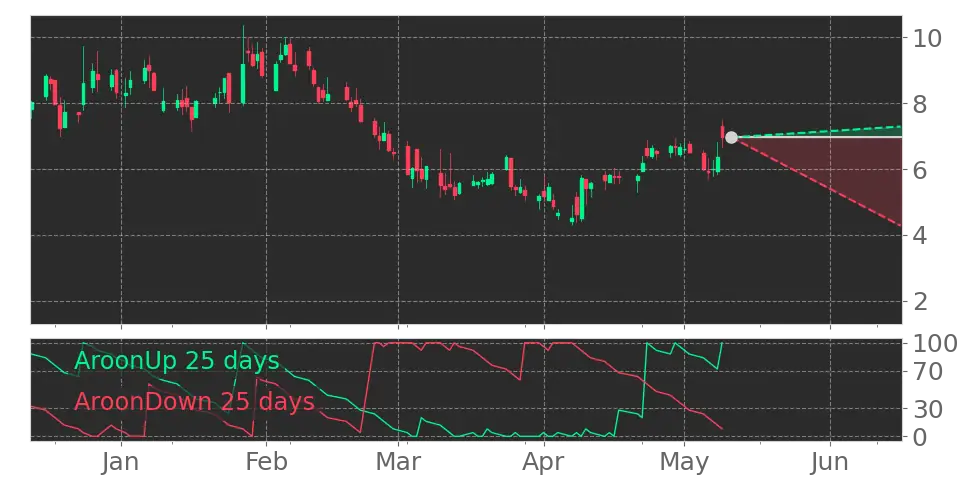Click the grey current-price marker dot
Image resolution: width=972 pixels, height=486 pixels.
click(x=731, y=137)
